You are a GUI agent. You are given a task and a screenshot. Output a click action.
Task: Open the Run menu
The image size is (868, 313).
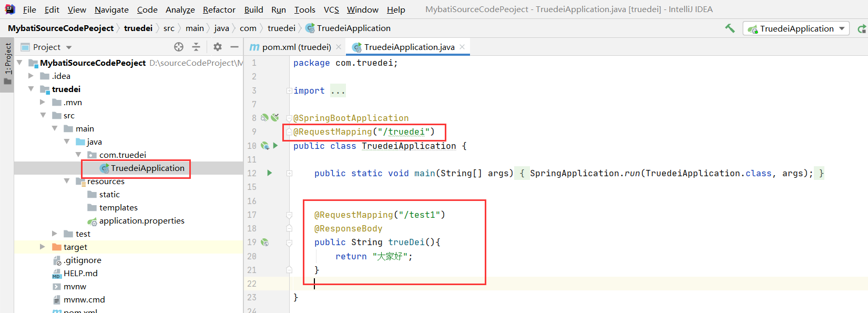[x=279, y=9]
